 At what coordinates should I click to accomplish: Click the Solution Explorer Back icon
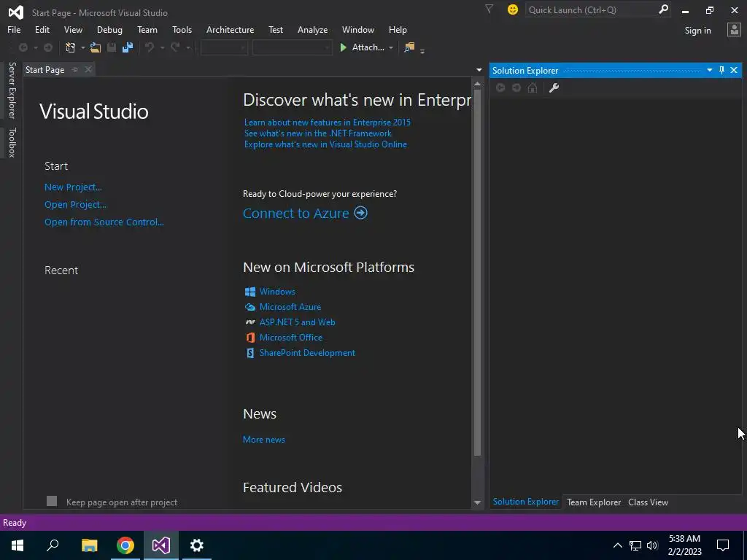pyautogui.click(x=500, y=87)
